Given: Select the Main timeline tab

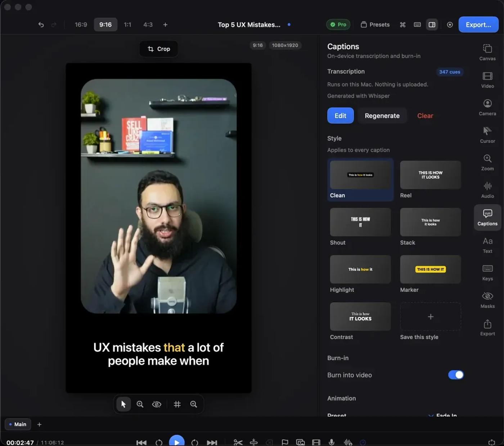Looking at the screenshot, I should [x=18, y=424].
